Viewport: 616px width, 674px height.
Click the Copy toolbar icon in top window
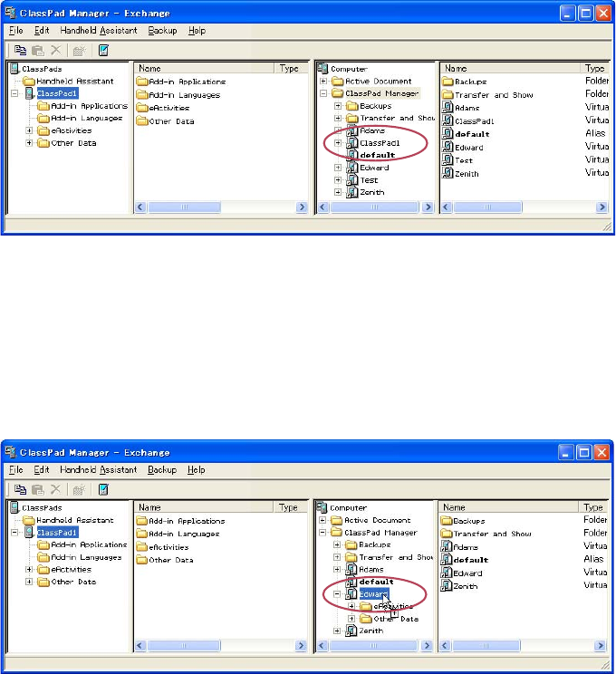(x=20, y=51)
